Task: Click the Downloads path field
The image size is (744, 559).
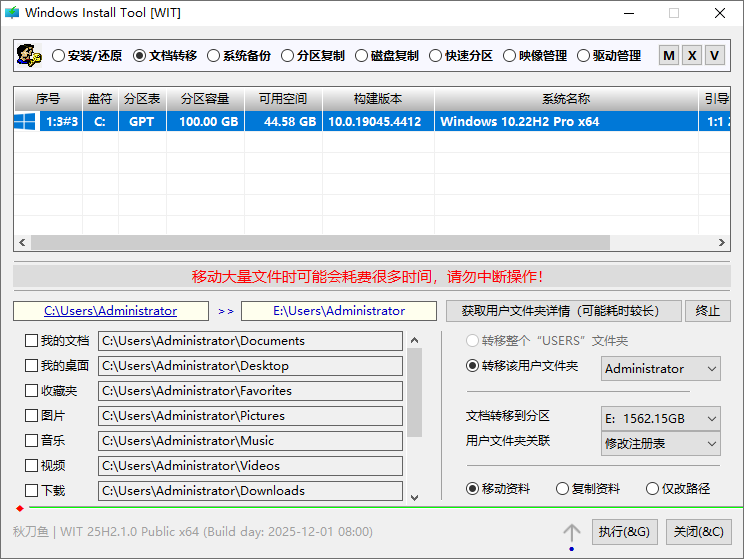Action: coord(251,491)
